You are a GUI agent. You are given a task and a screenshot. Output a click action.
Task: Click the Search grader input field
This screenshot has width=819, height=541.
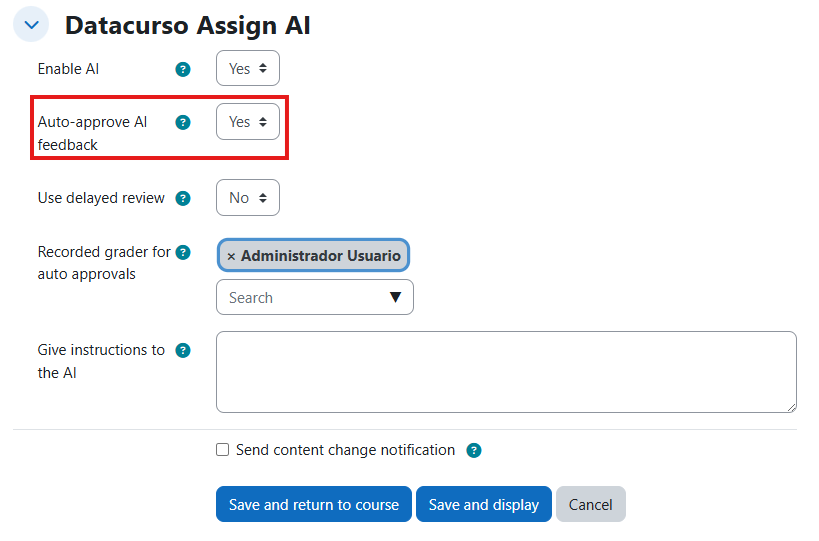coord(300,298)
